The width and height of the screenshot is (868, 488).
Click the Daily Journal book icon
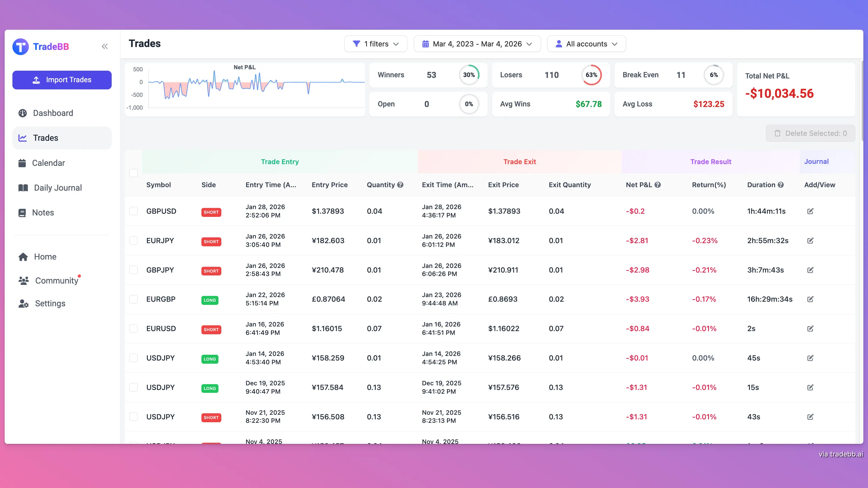[x=22, y=187]
